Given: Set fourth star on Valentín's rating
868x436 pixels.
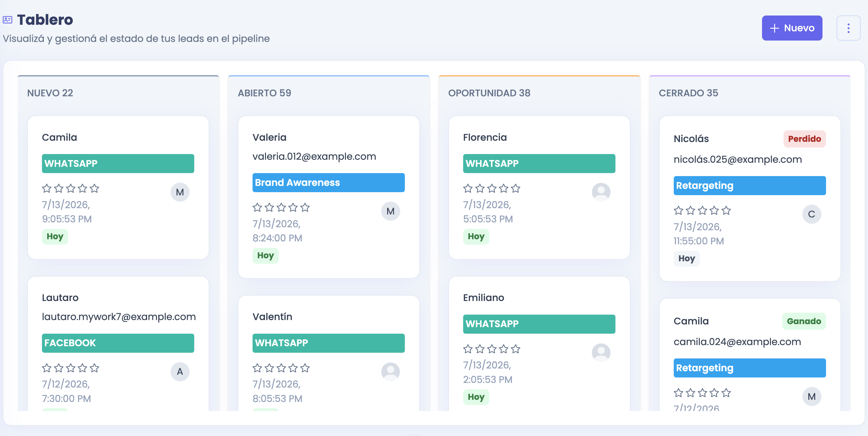Looking at the screenshot, I should click(x=293, y=368).
